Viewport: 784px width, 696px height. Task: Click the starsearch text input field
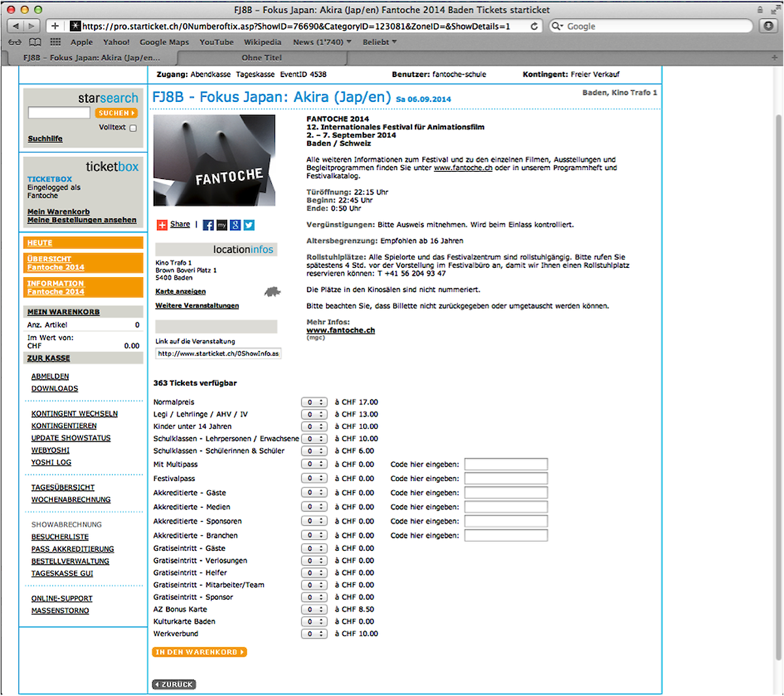[x=59, y=113]
